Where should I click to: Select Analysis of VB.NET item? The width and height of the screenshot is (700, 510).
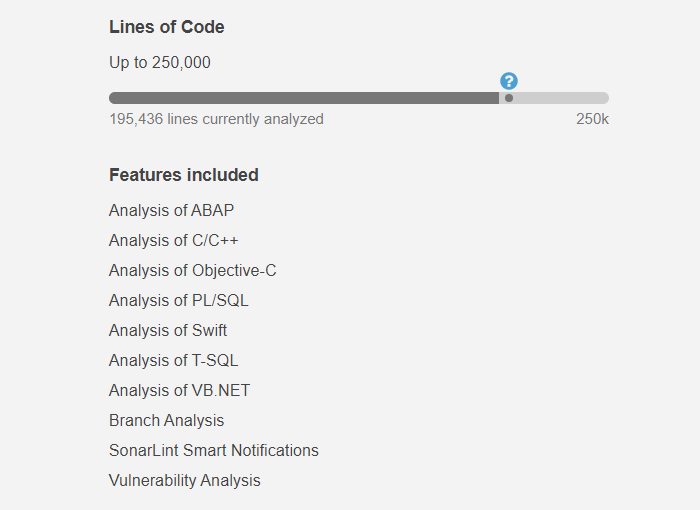coord(180,390)
